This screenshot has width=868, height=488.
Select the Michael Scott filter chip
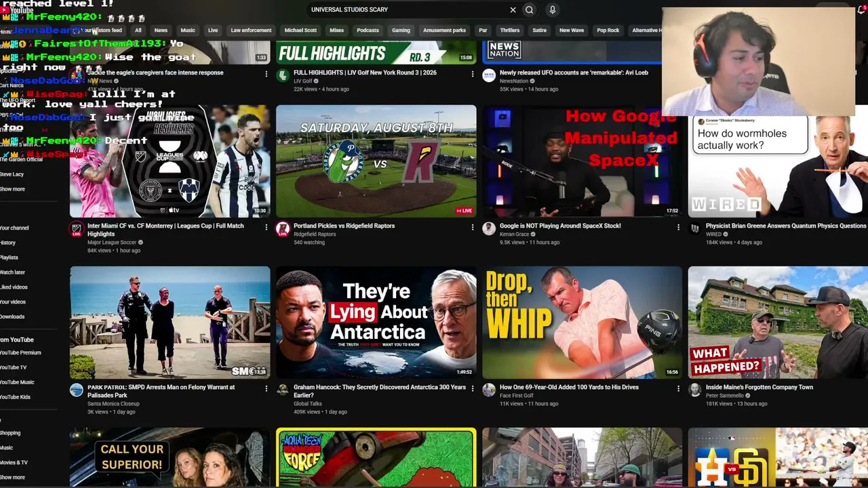click(300, 30)
